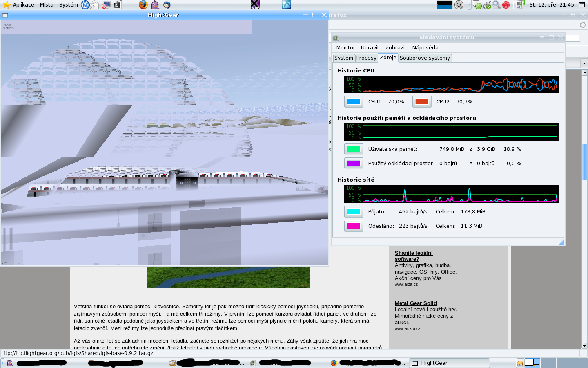The height and width of the screenshot is (368, 588).
Task: Open the Místa menu
Action: pyautogui.click(x=47, y=5)
